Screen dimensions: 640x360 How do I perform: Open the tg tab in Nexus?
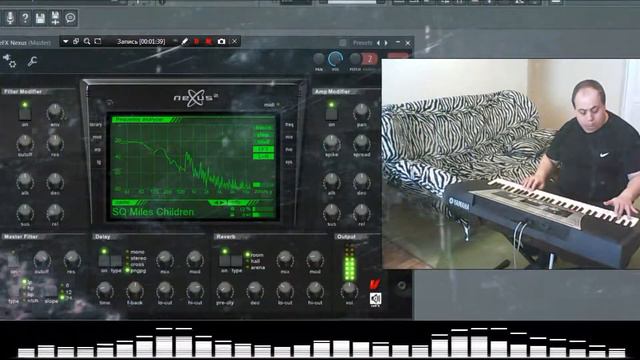coord(98,162)
